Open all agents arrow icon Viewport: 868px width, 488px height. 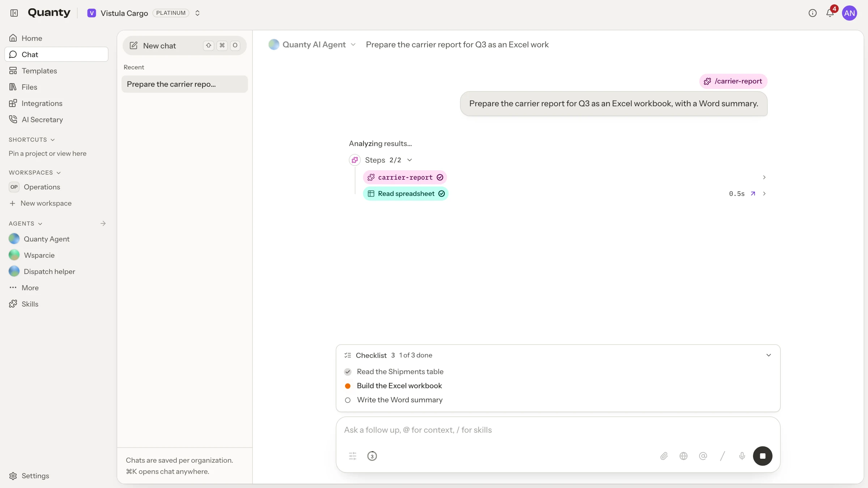(x=103, y=223)
